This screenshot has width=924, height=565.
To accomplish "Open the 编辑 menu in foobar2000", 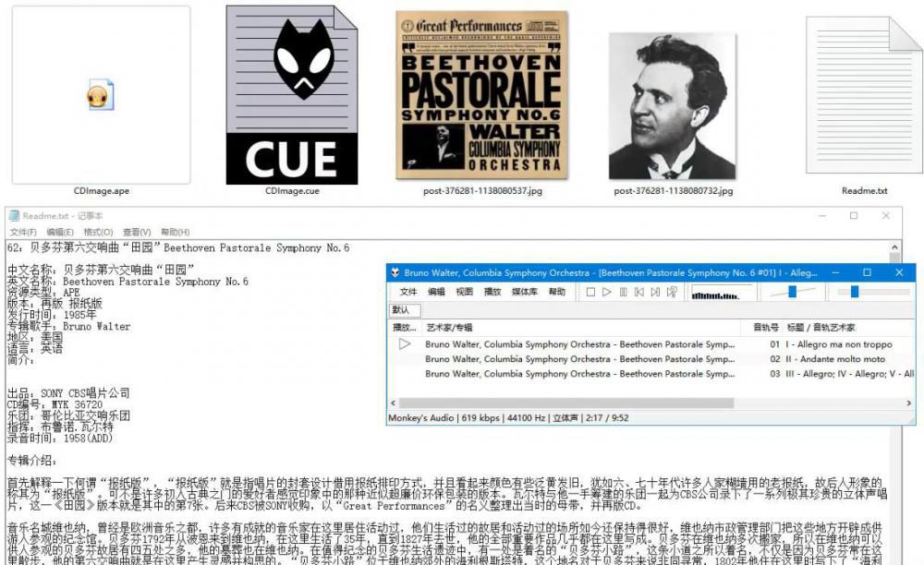I will click(436, 292).
